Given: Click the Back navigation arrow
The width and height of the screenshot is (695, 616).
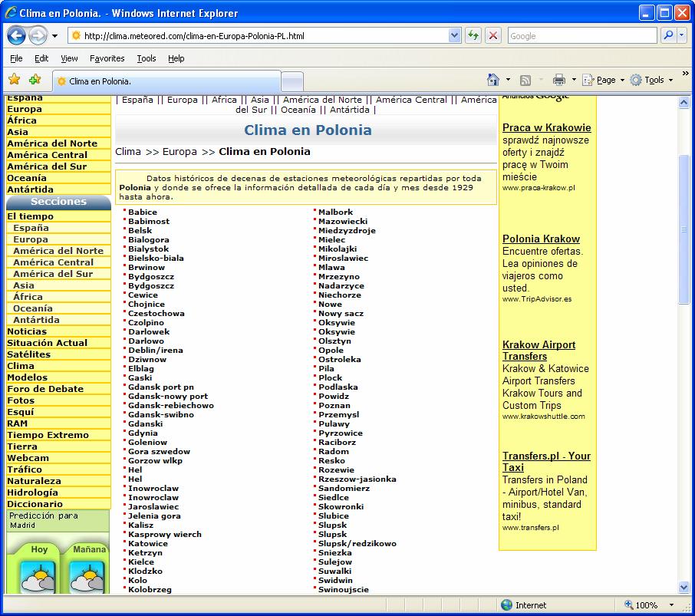Looking at the screenshot, I should point(16,36).
